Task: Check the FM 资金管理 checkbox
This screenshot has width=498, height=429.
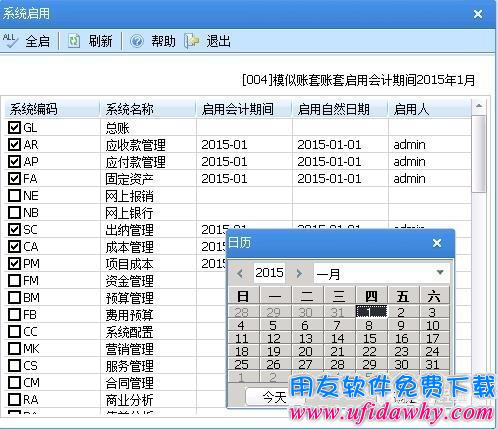Action: 14,280
